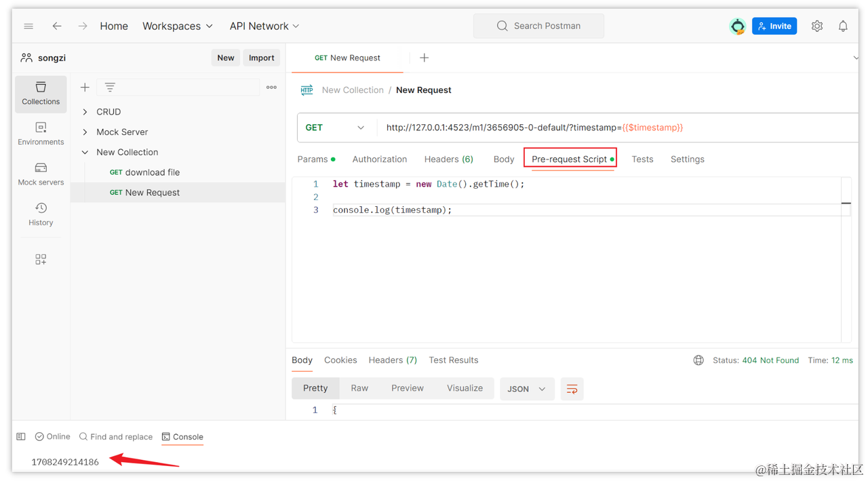Switch to the request Body tab
Viewport: 868px width, 481px height.
point(504,159)
